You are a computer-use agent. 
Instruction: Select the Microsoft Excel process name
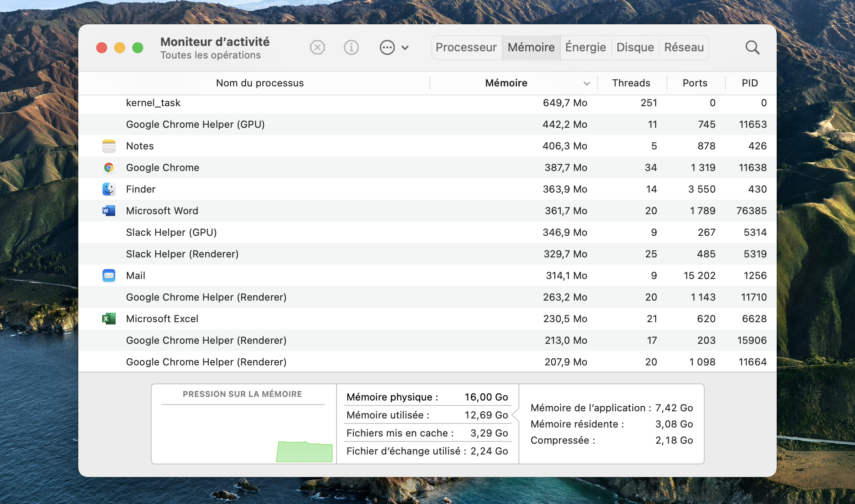click(x=162, y=319)
